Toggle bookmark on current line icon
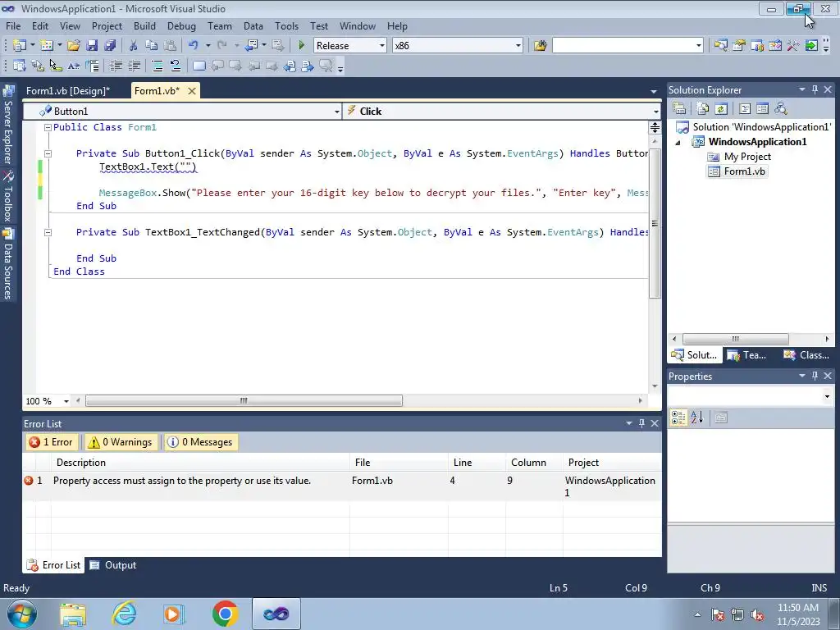The height and width of the screenshot is (630, 840). coord(199,66)
